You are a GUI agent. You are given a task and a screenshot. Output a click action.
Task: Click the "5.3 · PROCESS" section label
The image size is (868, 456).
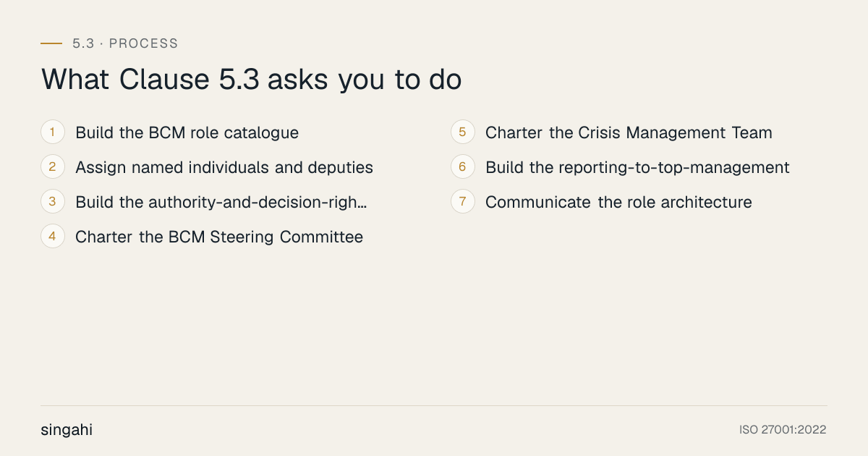click(125, 43)
